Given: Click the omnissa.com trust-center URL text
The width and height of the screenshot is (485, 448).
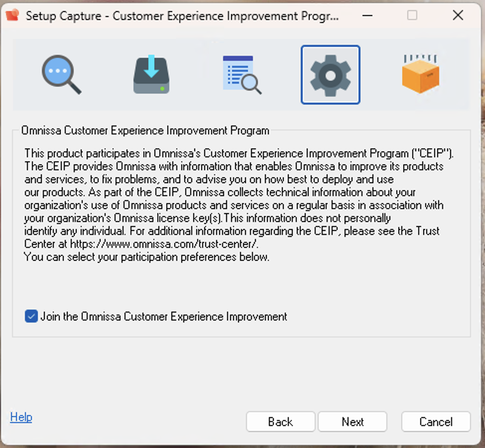Looking at the screenshot, I should click(164, 244).
